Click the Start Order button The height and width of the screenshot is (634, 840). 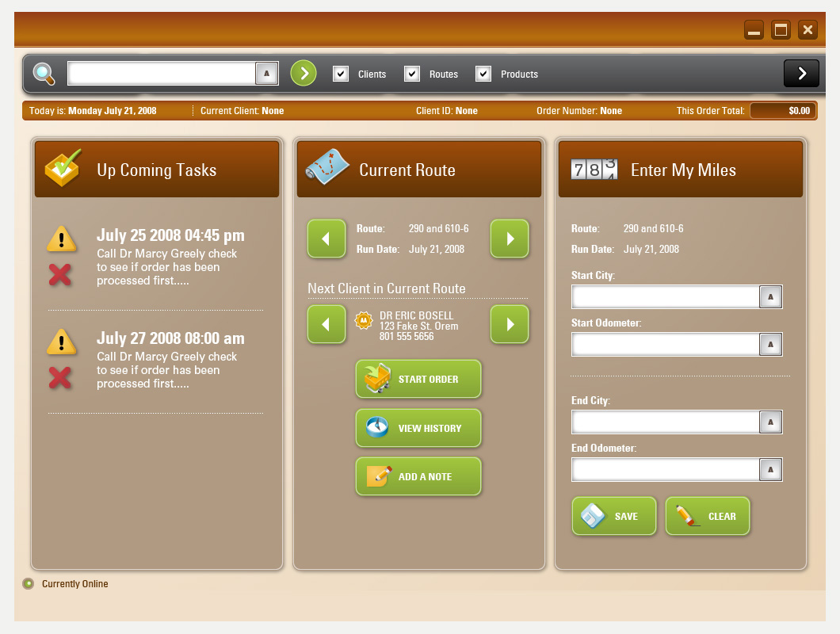(418, 380)
